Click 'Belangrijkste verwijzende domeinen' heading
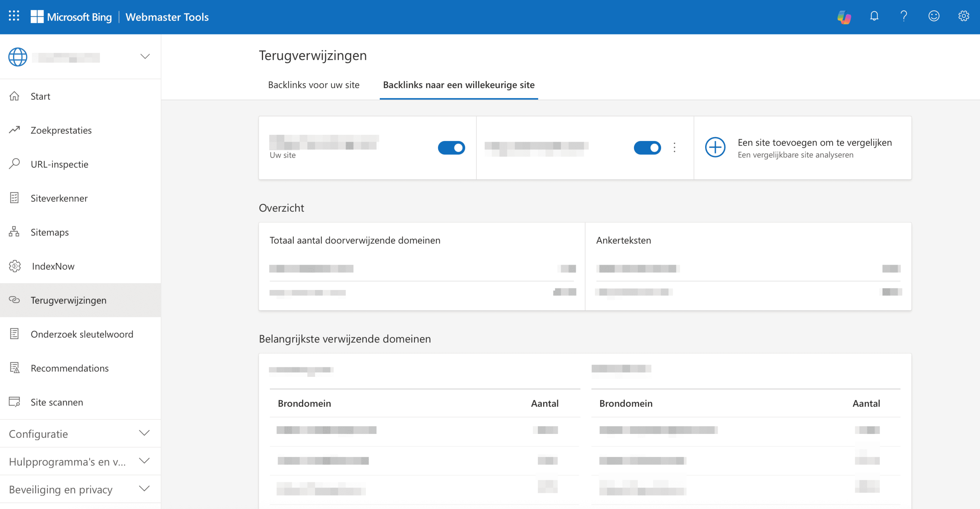Screen dimensions: 980x509 point(345,339)
